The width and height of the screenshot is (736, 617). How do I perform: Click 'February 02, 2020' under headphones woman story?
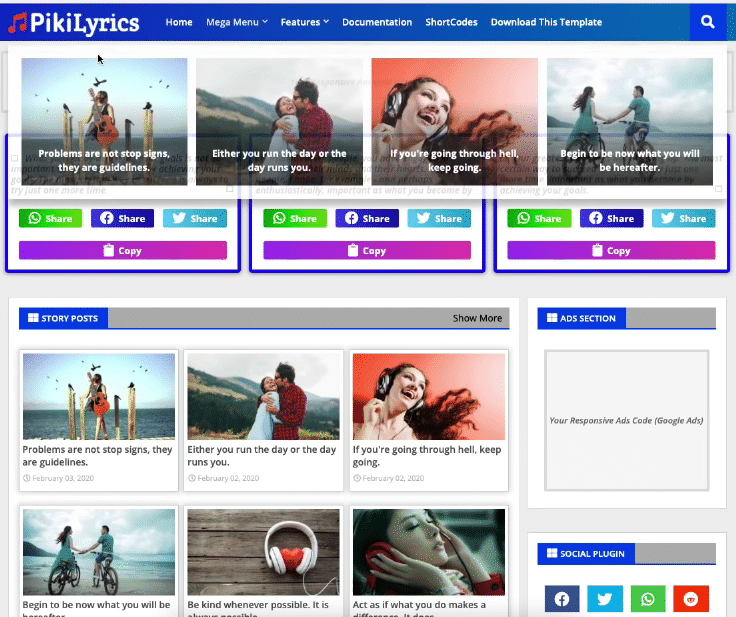point(393,478)
